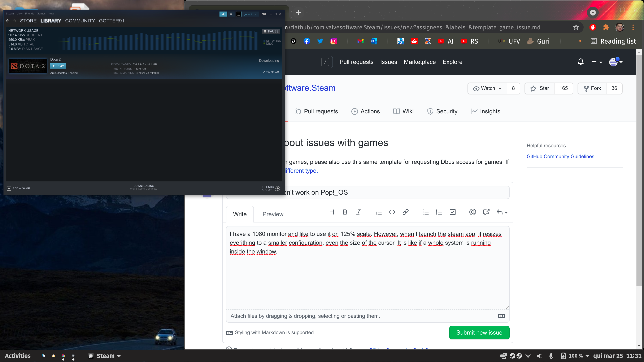Open the GitHub plus create-new dropdown
Screen dimensions: 644x362
tap(596, 62)
